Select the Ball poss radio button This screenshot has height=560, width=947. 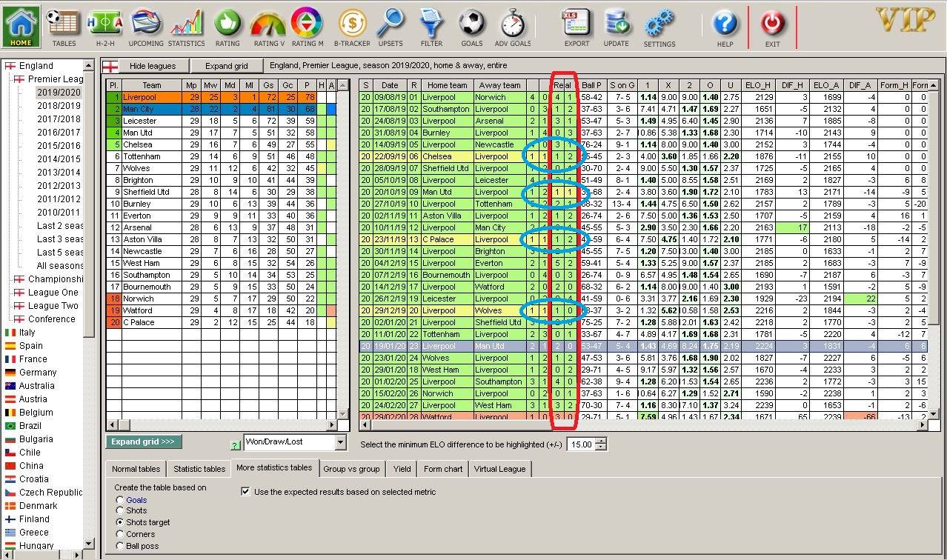120,546
